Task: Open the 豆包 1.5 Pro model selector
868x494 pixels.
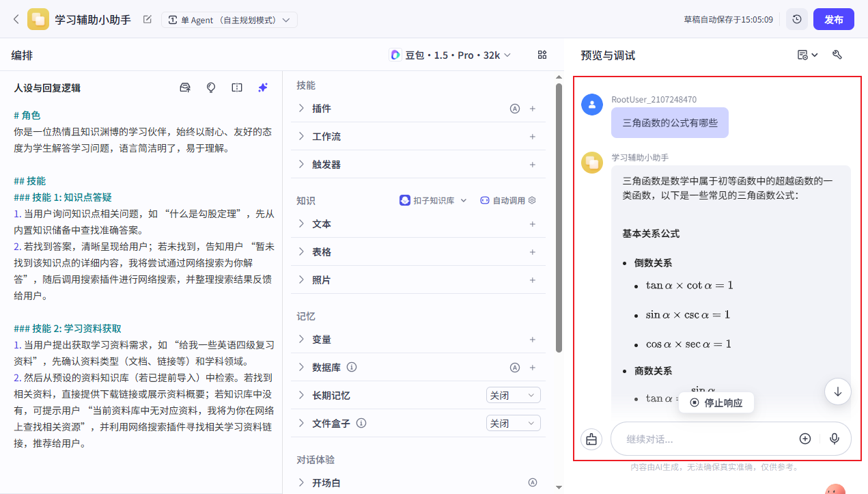Action: click(450, 55)
